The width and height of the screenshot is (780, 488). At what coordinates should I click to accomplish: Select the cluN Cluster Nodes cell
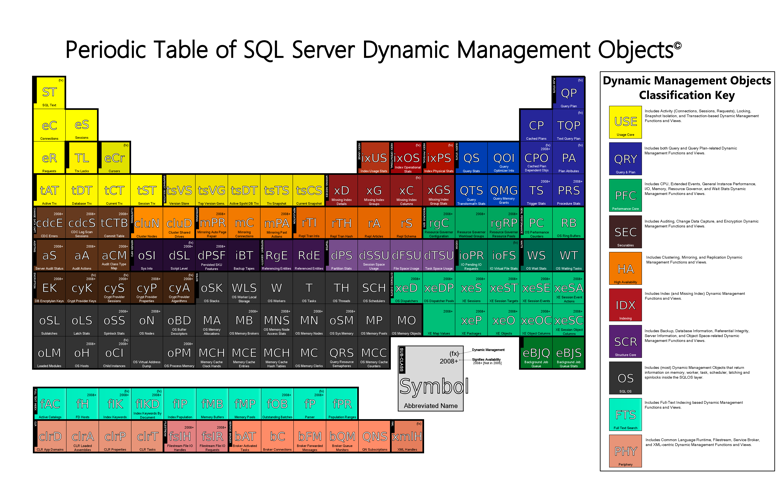pos(147,223)
